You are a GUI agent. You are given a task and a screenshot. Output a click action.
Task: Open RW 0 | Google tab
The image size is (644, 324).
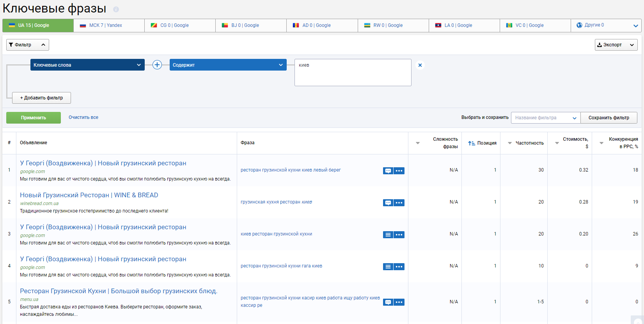[393, 25]
